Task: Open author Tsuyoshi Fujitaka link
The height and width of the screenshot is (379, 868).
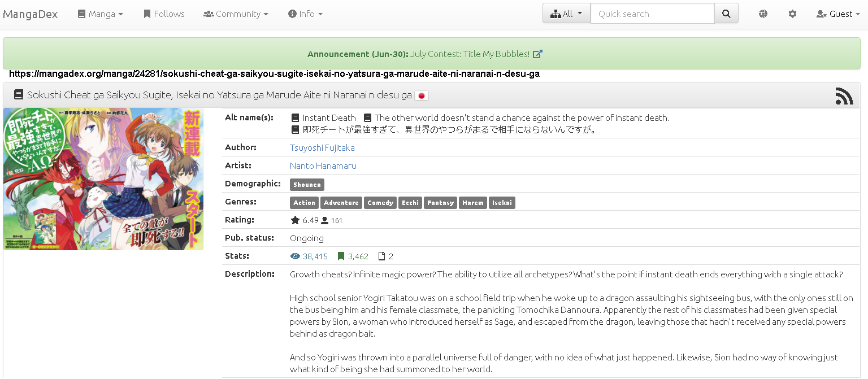Action: [322, 147]
